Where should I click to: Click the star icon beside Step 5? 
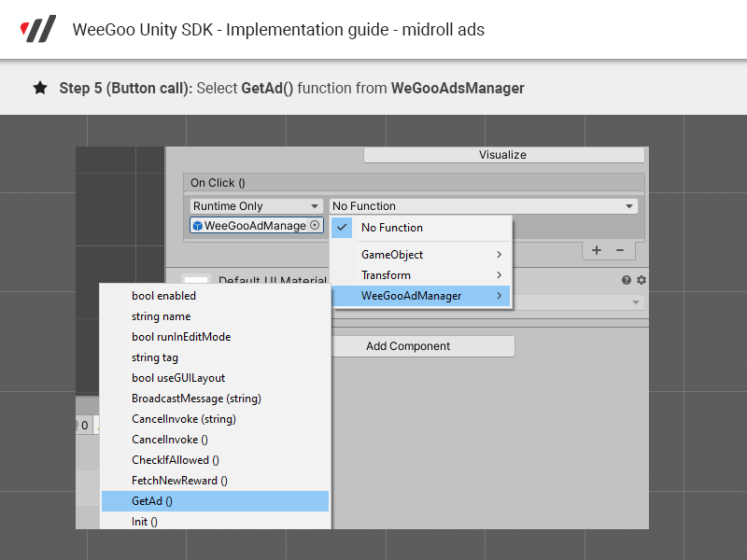40,88
